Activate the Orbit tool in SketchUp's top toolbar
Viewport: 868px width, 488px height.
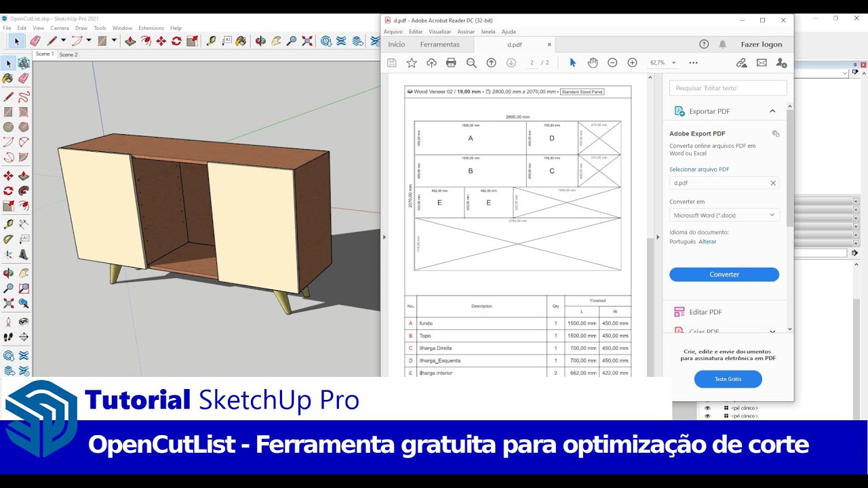coord(260,41)
